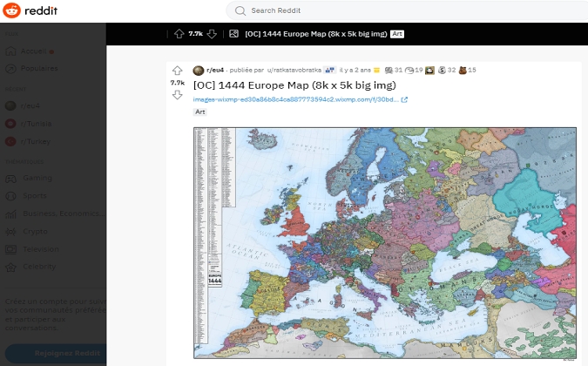Focus the Search Reddit field

pos(407,10)
